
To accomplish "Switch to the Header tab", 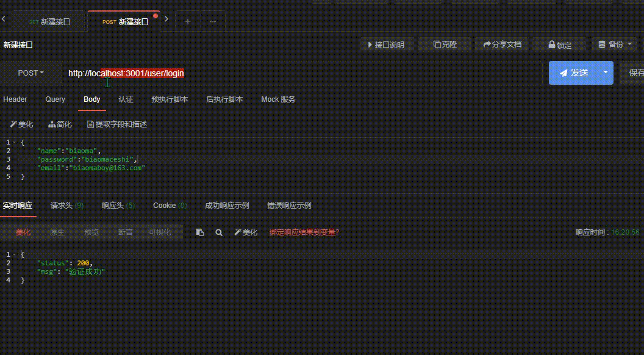I will tap(15, 99).
